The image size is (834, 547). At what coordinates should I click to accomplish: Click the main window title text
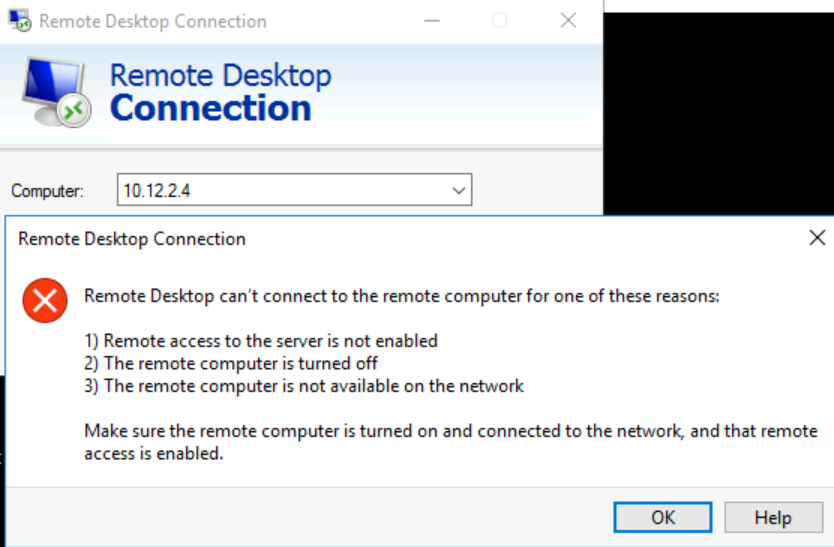[153, 21]
